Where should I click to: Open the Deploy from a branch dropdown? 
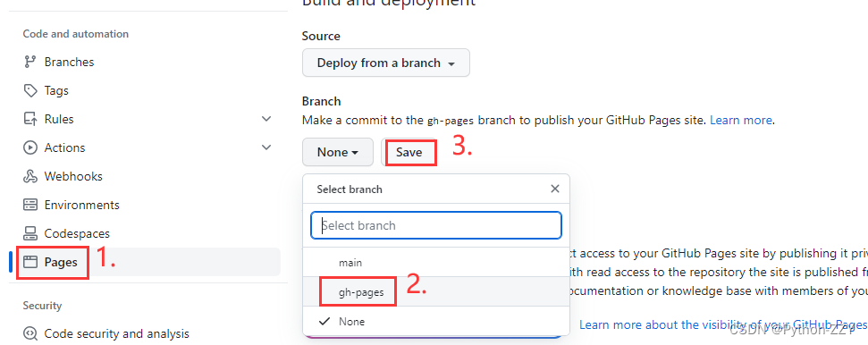tap(386, 63)
